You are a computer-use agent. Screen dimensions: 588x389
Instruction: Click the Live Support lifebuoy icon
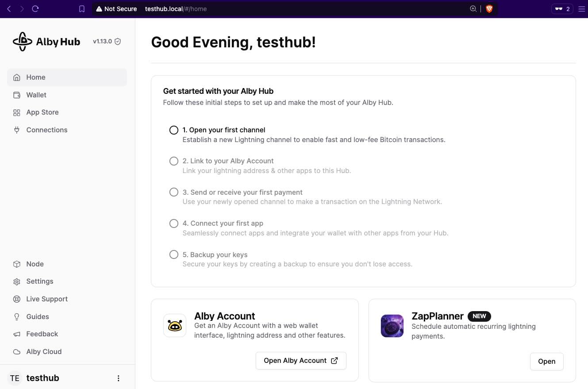point(17,299)
